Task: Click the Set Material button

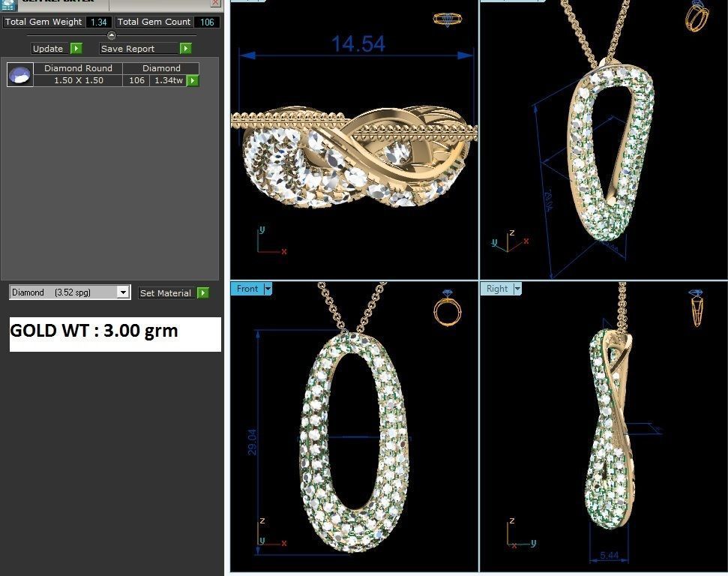Action: tap(168, 293)
